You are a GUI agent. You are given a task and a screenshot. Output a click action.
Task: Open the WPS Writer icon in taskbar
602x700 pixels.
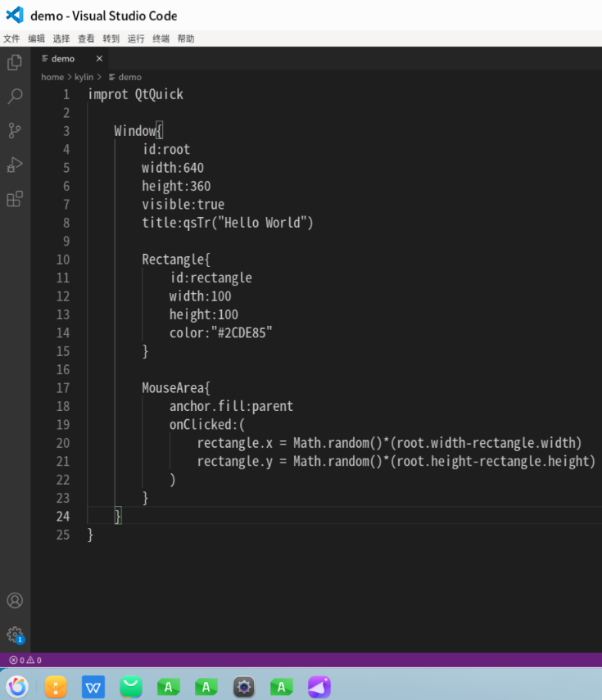93,687
